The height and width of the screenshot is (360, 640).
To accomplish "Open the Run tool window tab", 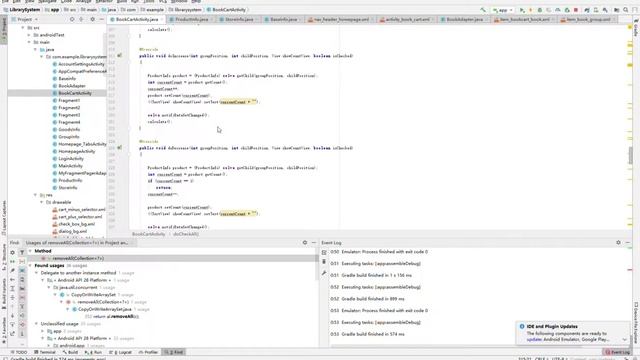I will [x=93, y=352].
